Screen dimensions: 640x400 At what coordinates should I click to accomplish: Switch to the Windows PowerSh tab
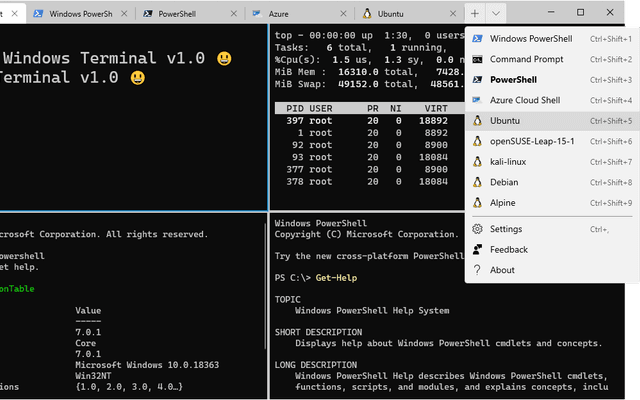[x=81, y=14]
